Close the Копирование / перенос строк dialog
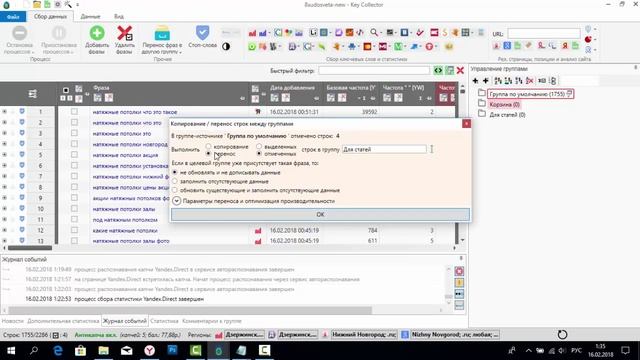 pos(467,124)
